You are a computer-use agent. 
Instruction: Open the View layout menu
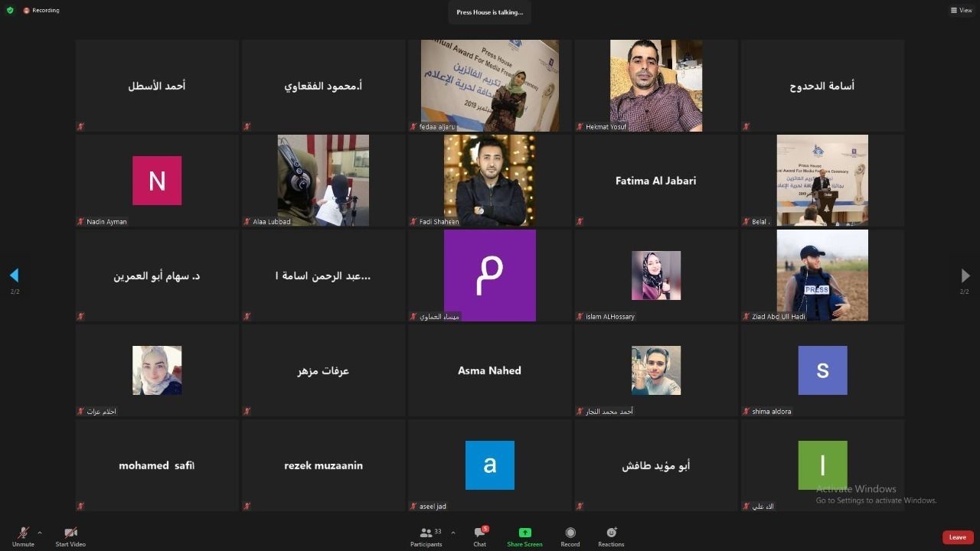pos(962,11)
